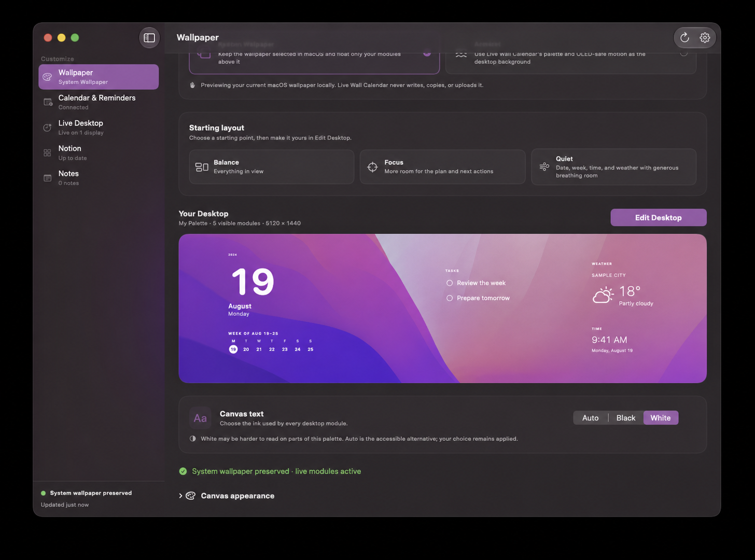This screenshot has height=560, width=755.
Task: Click the 'Starting layout' heading
Action: coord(217,128)
